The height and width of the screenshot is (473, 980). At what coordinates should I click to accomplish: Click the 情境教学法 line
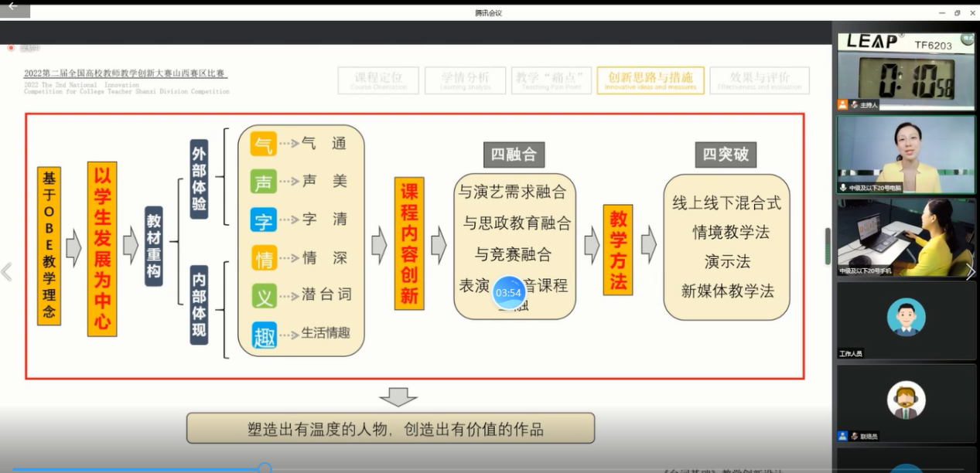coord(731,233)
